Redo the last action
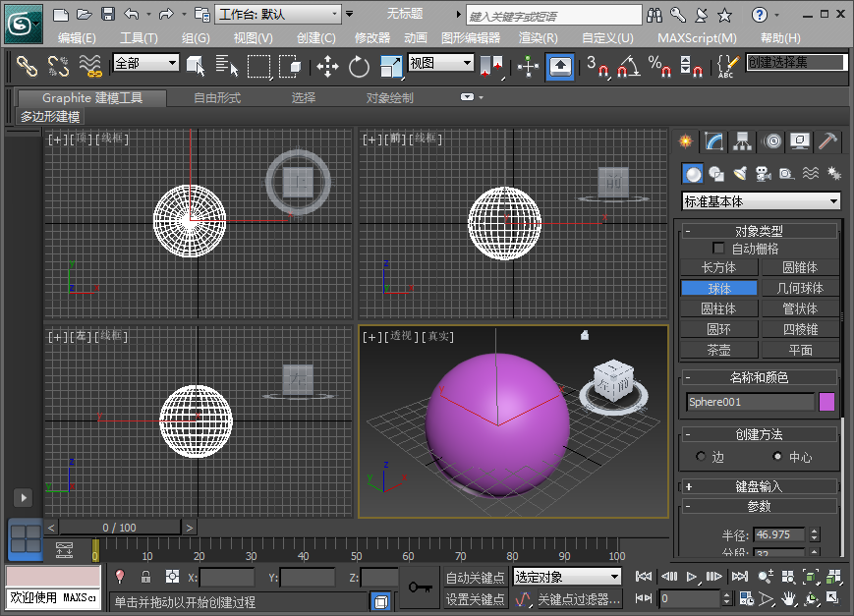Image resolution: width=854 pixels, height=616 pixels. coord(166,15)
